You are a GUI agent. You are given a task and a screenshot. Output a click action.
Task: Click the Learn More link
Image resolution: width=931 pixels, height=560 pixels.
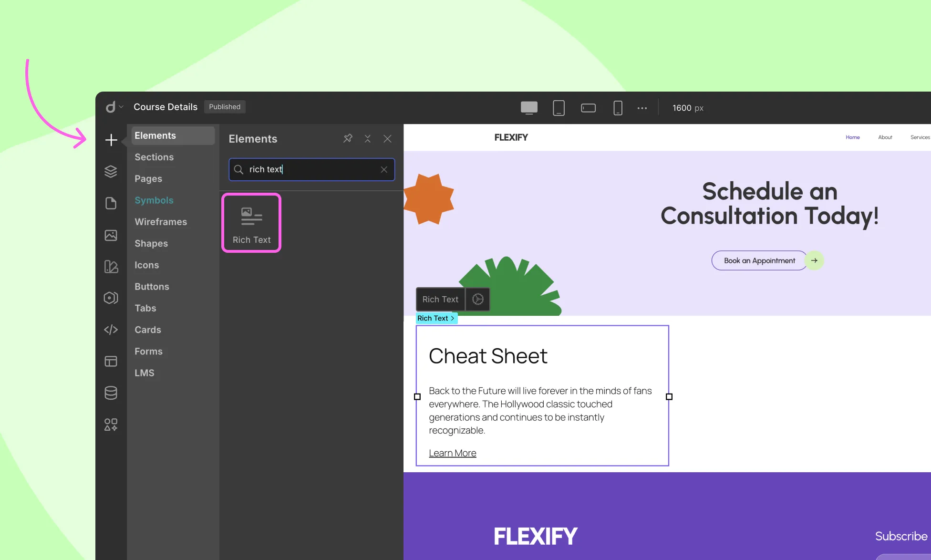453,453
